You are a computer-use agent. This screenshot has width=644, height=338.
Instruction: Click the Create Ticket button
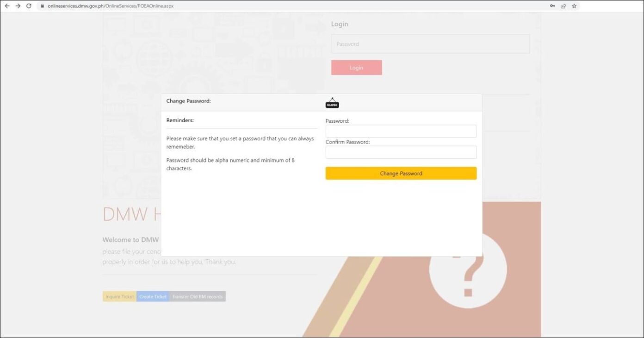click(x=153, y=296)
